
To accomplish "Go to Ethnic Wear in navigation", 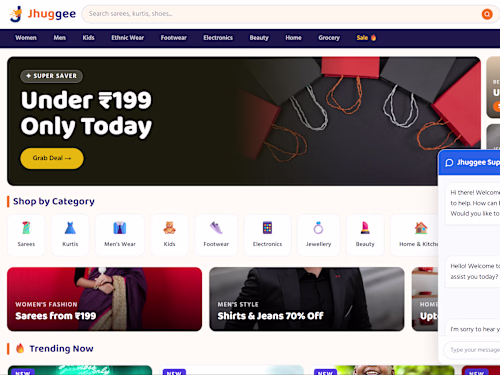I will [128, 38].
